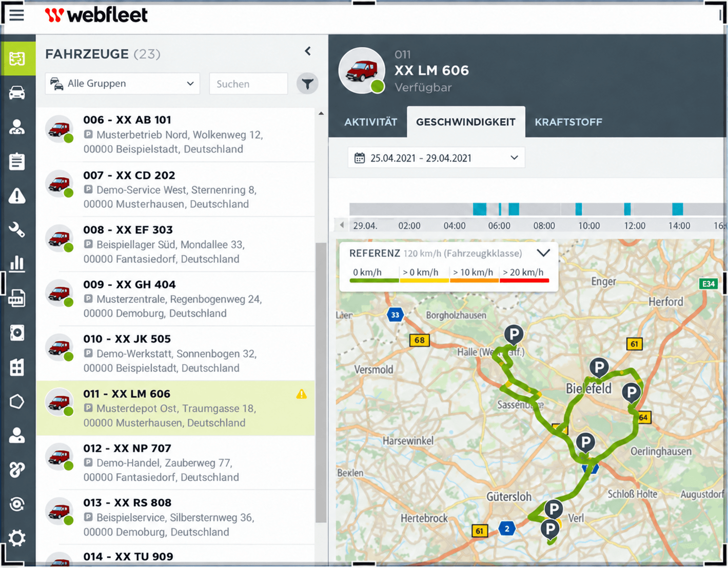Open the warnings triangle sidebar icon
Viewport: 728px width, 568px height.
[x=17, y=195]
